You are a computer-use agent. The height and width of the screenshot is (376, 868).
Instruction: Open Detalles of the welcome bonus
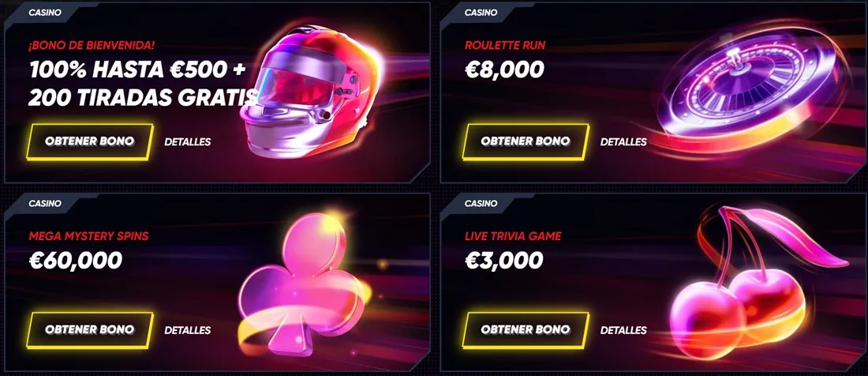(188, 141)
